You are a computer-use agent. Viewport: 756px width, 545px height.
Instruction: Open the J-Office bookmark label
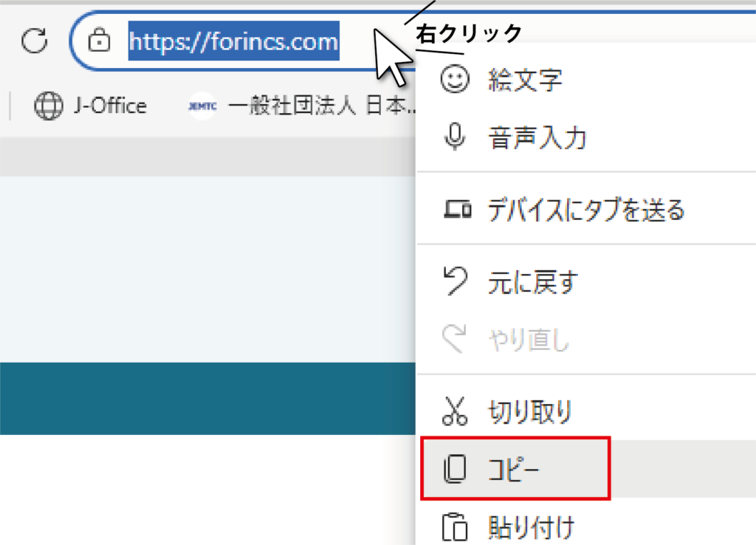(110, 106)
